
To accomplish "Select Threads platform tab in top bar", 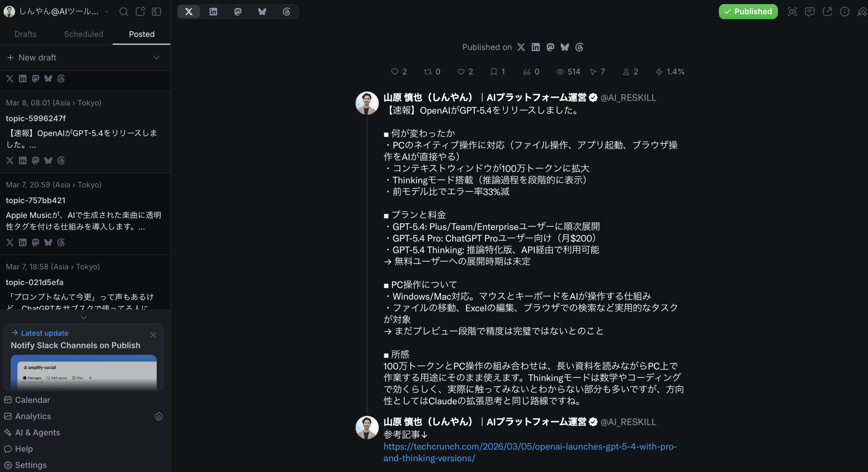I will pyautogui.click(x=287, y=12).
